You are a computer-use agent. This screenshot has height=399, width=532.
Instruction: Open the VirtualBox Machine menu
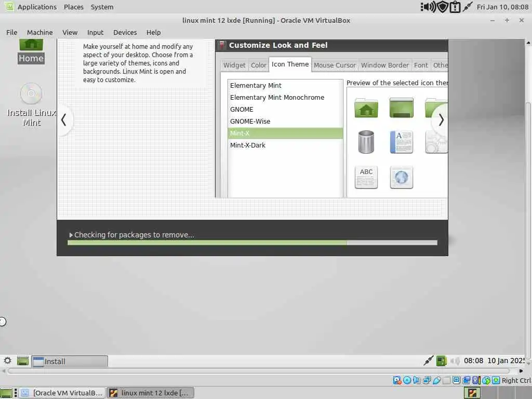pos(39,33)
